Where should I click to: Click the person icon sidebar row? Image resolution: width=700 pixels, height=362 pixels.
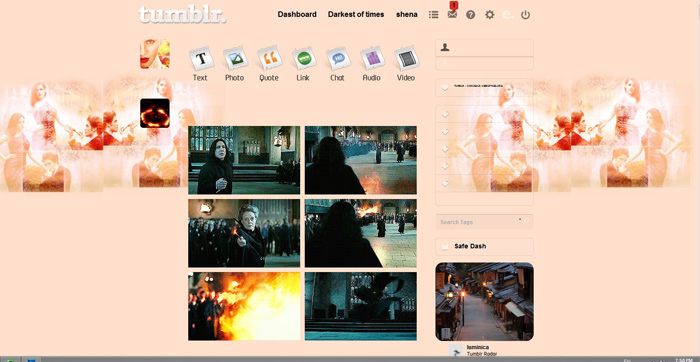coord(484,47)
